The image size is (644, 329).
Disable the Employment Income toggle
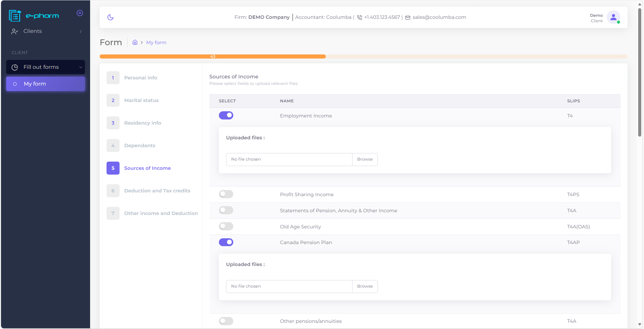tap(226, 115)
